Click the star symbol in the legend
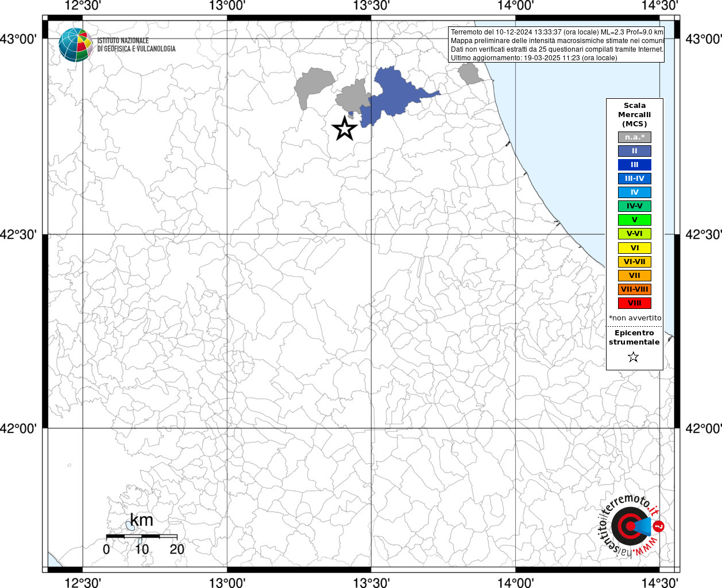 point(634,357)
